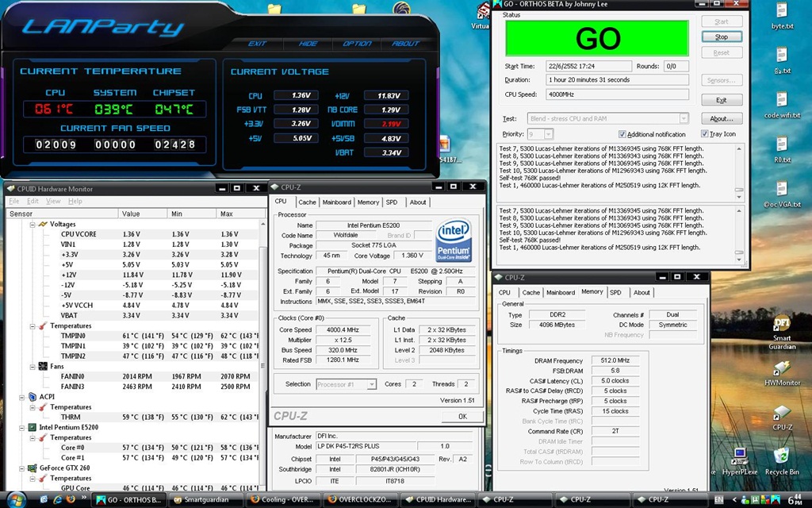Switch to Smartguardian taskbar button
The height and width of the screenshot is (508, 812).
coord(207,500)
